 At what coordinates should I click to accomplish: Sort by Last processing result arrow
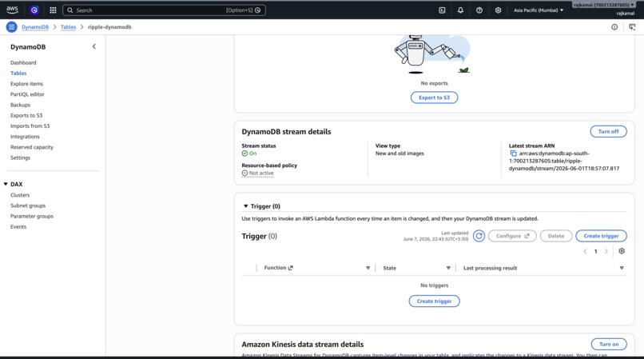(x=622, y=268)
